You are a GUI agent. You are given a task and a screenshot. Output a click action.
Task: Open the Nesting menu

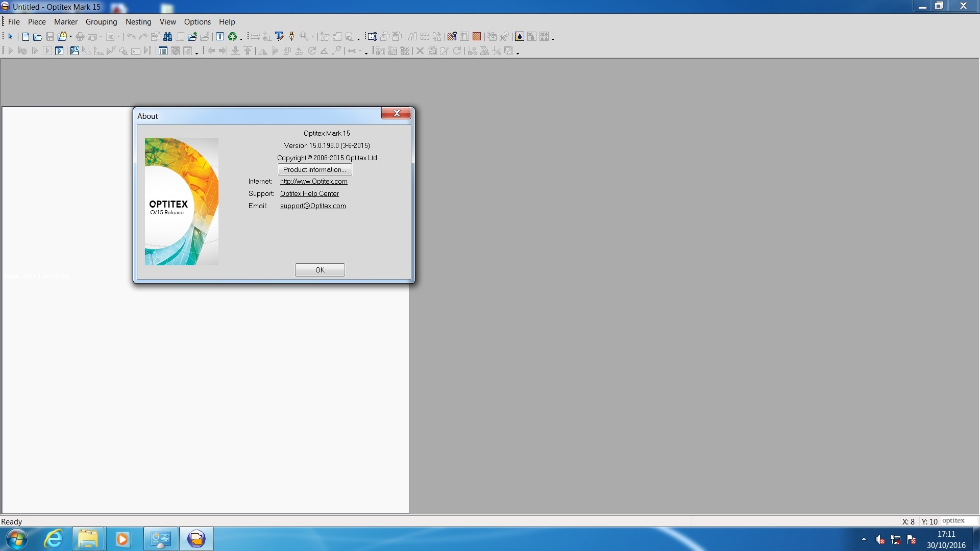pyautogui.click(x=138, y=22)
